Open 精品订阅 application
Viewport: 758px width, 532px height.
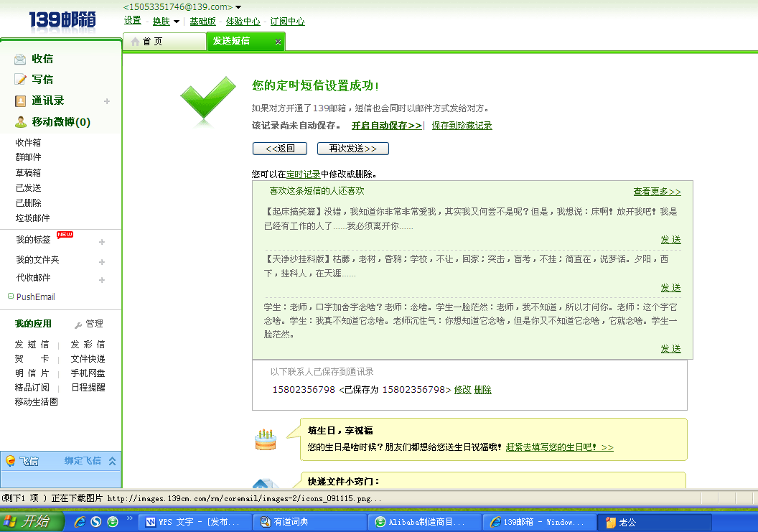click(x=32, y=388)
